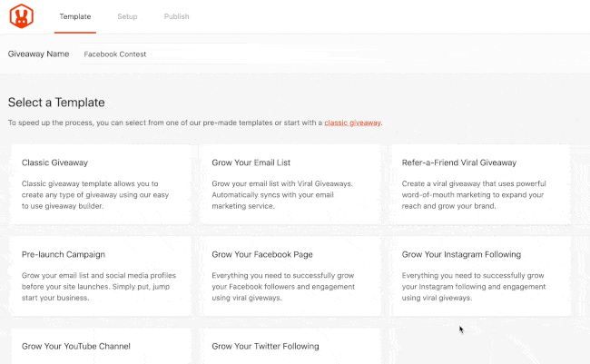Open the Setup tab

(x=127, y=16)
